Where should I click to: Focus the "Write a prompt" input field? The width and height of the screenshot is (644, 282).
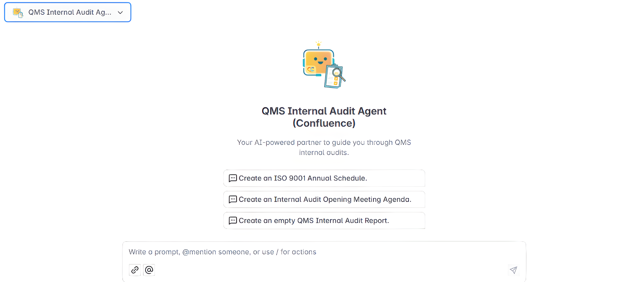pos(315,252)
